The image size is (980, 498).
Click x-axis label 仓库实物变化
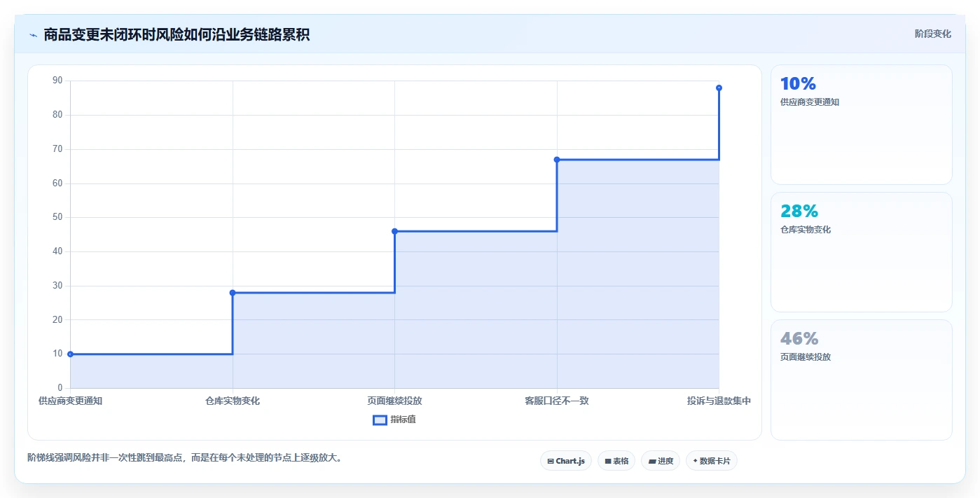[233, 401]
